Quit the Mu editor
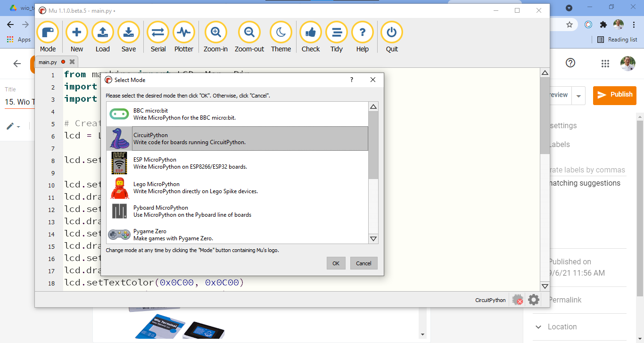The width and height of the screenshot is (644, 343). [x=392, y=37]
